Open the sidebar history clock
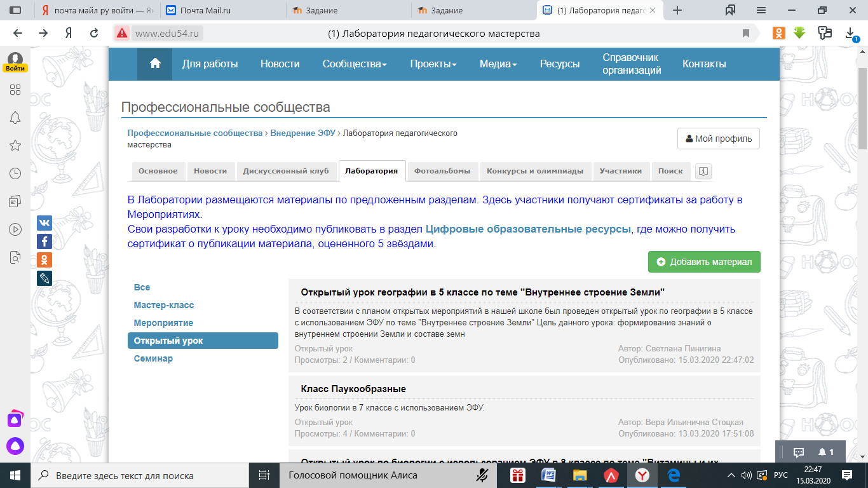Screen dimensions: 868x488 click(15, 173)
